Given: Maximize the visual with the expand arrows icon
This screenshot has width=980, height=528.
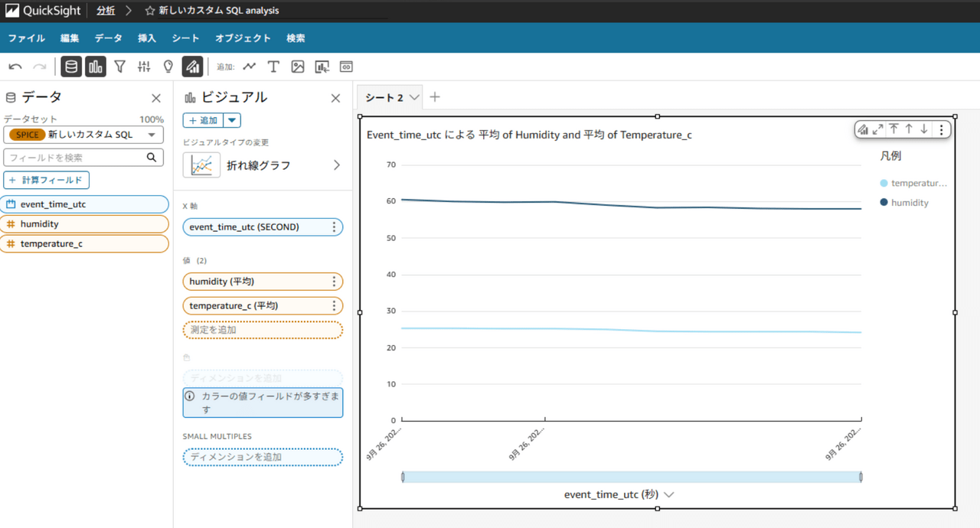Looking at the screenshot, I should (878, 129).
